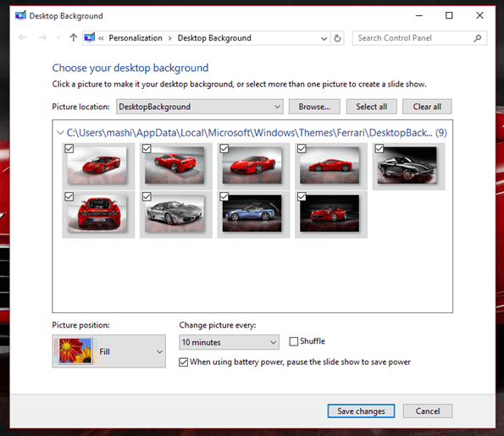Uncheck the red convertible on dark background checkbox
Screen dimensions: 504x436
pos(302,196)
